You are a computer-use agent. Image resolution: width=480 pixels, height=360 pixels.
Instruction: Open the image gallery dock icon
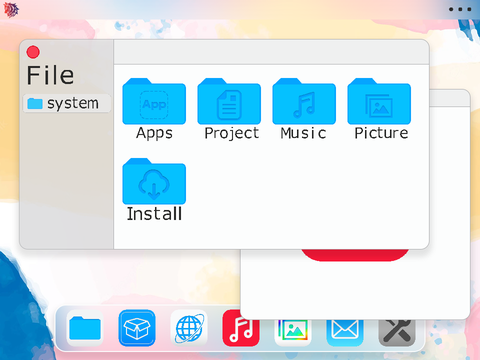(293, 332)
